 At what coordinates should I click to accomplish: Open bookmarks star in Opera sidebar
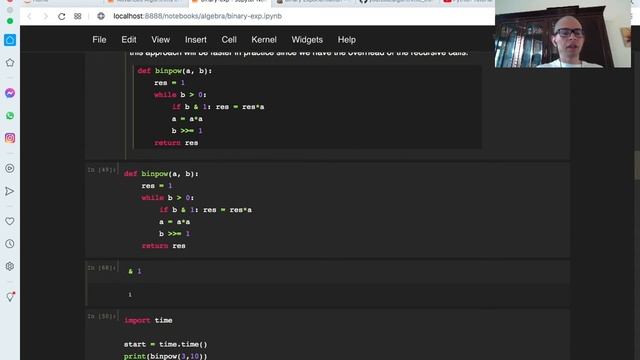point(10,63)
